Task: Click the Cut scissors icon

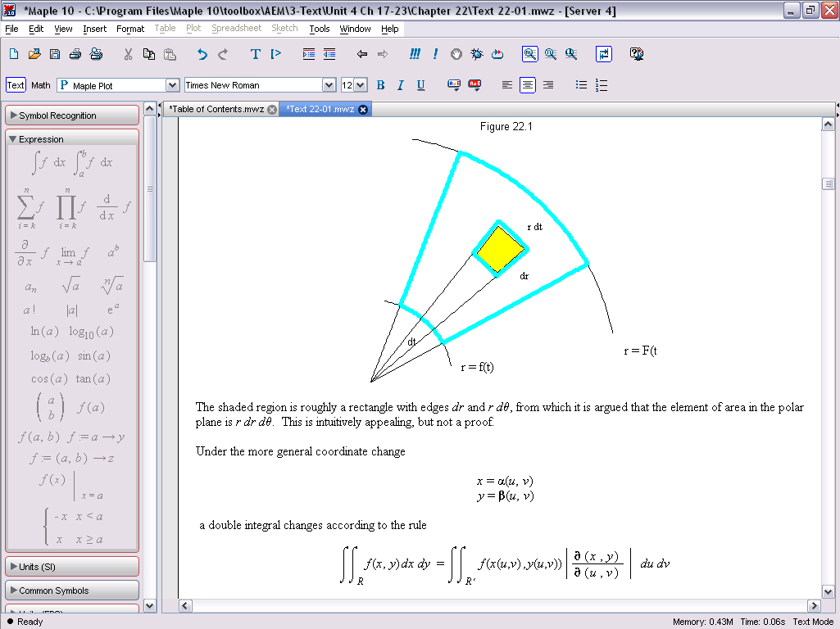Action: (128, 54)
